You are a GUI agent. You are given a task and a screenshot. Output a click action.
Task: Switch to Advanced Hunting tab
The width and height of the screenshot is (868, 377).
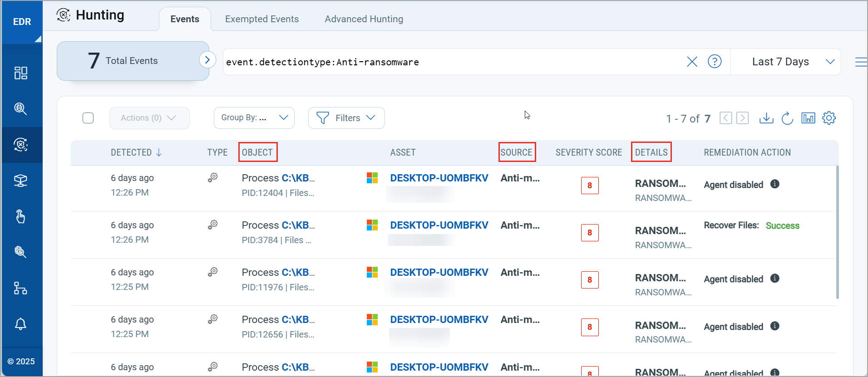[364, 19]
